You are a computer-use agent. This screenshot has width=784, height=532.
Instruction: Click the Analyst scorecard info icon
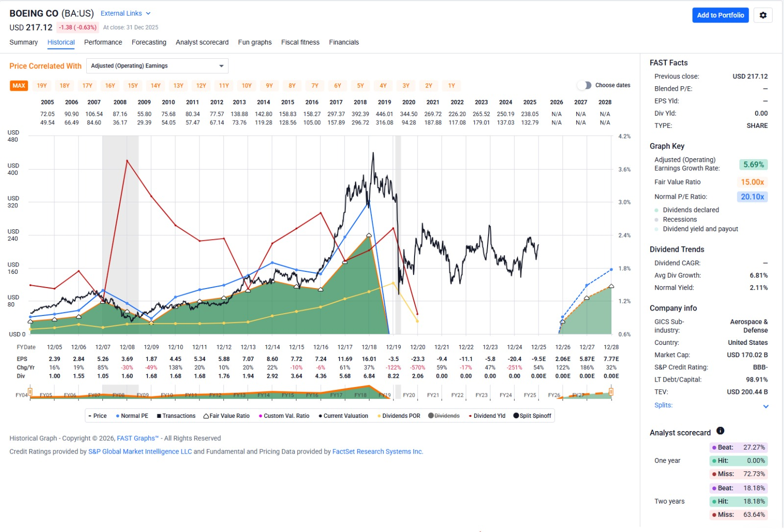[x=720, y=431]
